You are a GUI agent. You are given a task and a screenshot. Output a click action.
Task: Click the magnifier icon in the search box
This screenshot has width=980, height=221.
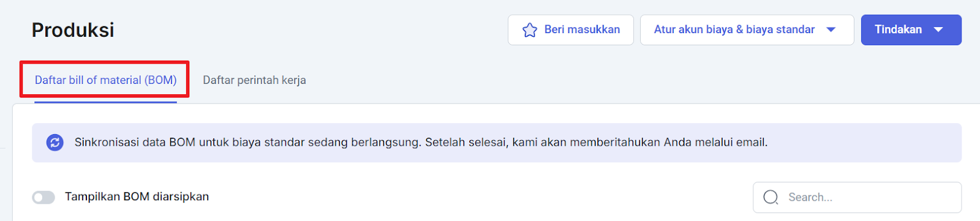pos(771,197)
